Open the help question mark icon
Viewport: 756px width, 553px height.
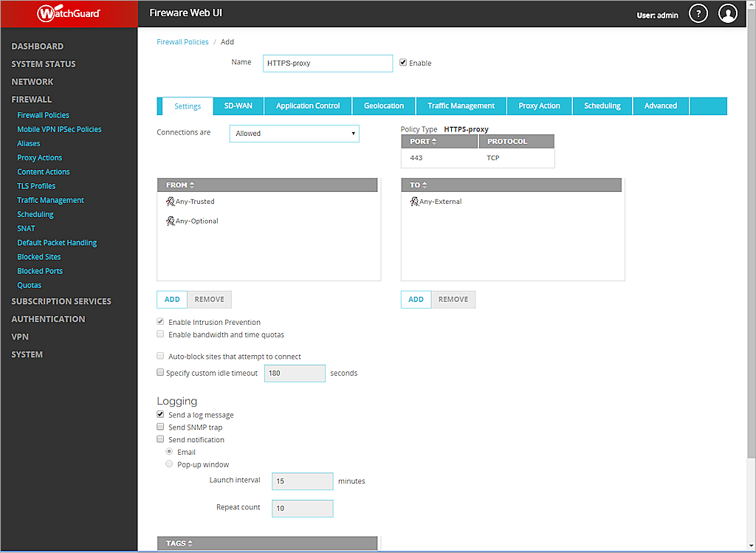point(698,13)
